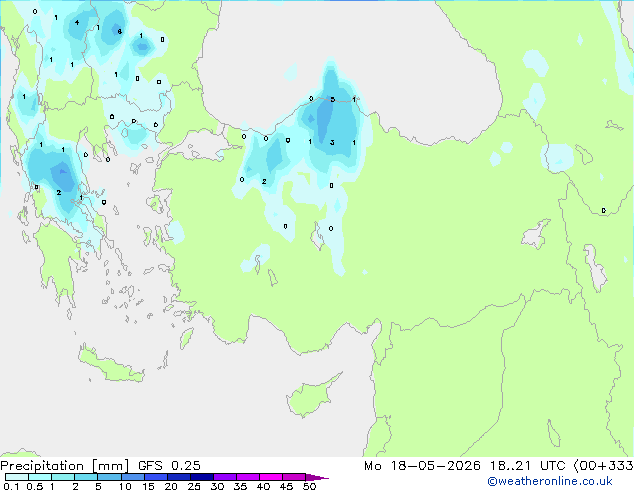The image size is (634, 490).
Task: Click the 'Mo 18-05-2026' date text
Action: pyautogui.click(x=422, y=466)
